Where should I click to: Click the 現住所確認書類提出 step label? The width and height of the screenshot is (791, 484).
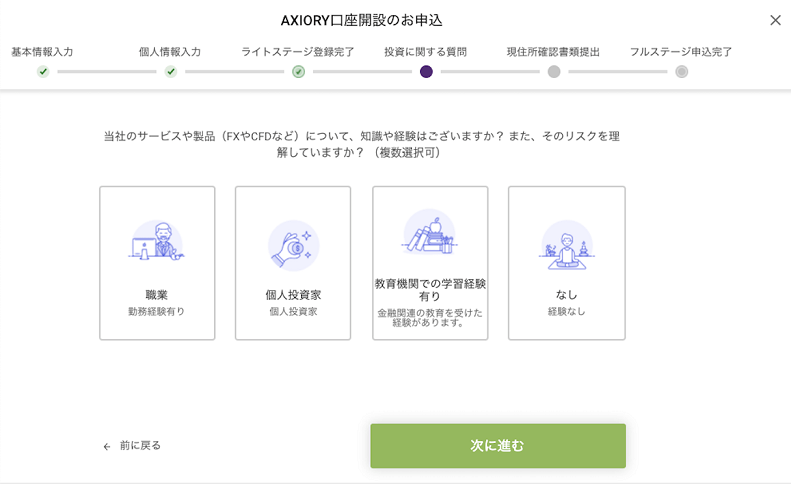tap(553, 52)
